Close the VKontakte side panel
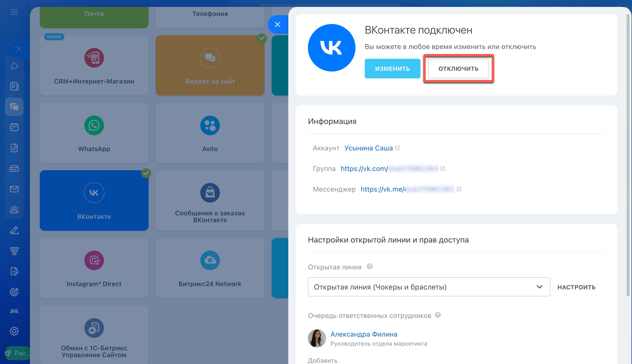632x364 pixels. [278, 24]
